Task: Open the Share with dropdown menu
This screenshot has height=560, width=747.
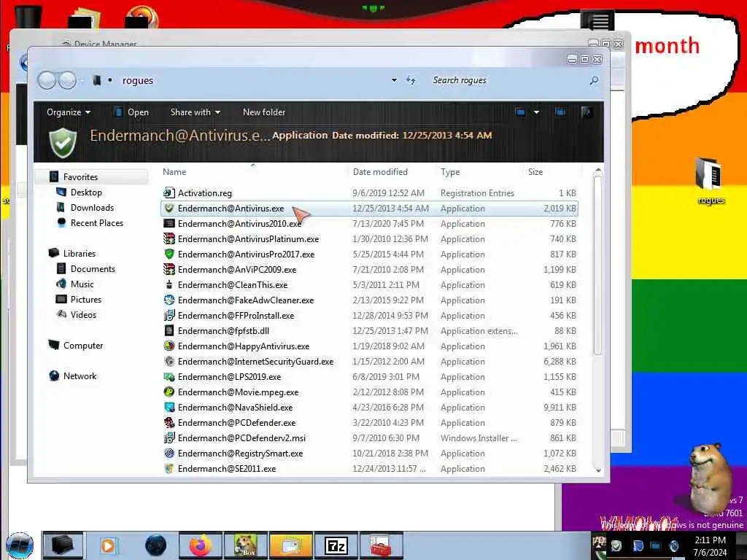Action: tap(196, 112)
